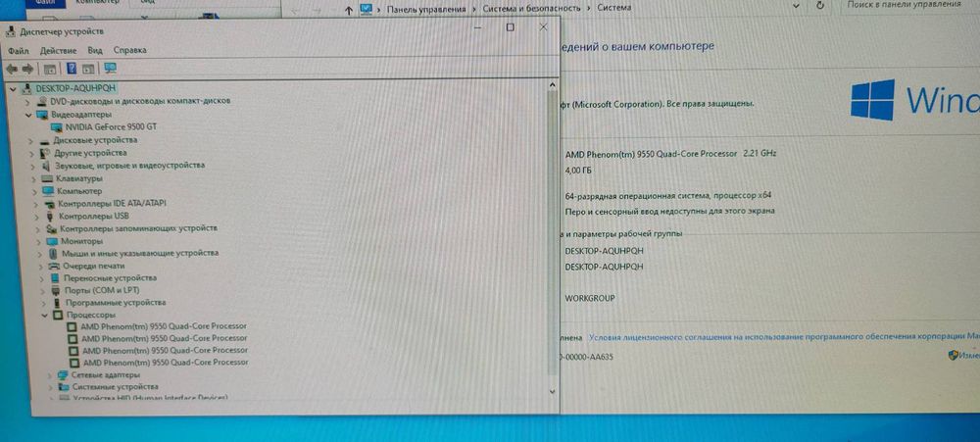980x442 pixels.
Task: Click the mouse icon beside Мыши
Action: coord(54,253)
